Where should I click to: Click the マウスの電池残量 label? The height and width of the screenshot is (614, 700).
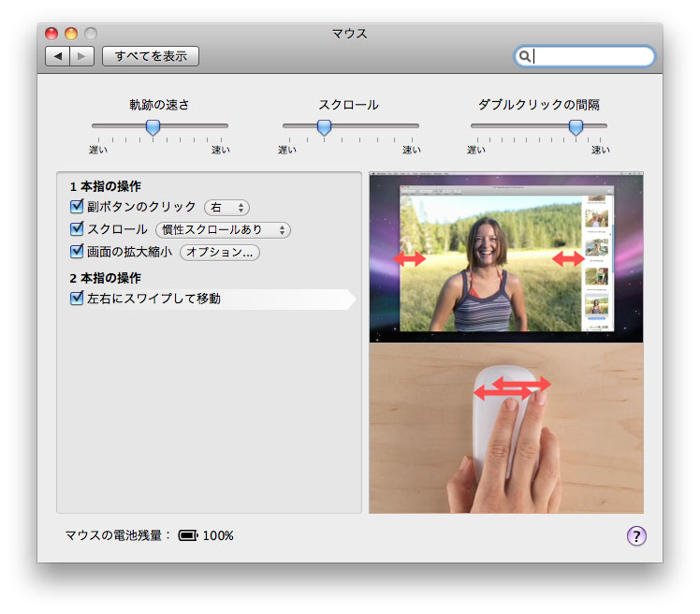point(118,535)
